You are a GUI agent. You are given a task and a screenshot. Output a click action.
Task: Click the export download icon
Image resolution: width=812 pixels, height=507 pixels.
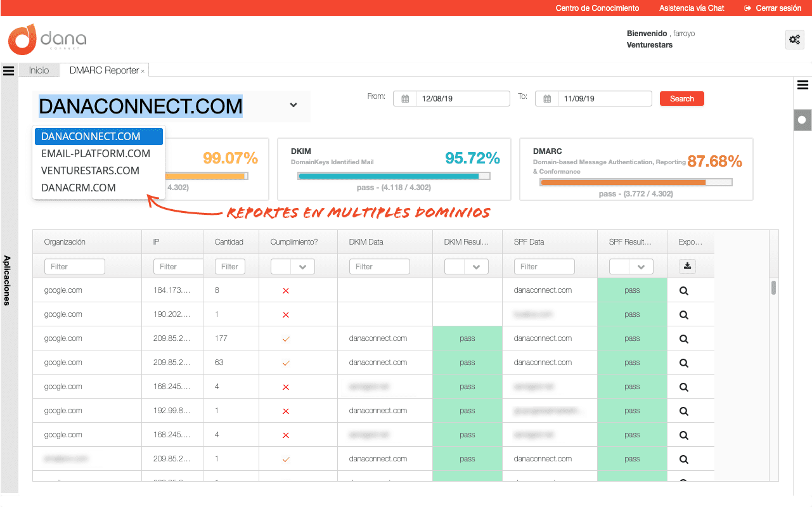tap(688, 267)
